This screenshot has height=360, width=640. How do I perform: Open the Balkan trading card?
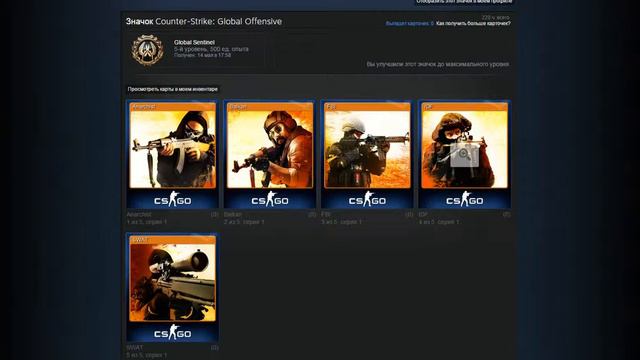click(270, 154)
